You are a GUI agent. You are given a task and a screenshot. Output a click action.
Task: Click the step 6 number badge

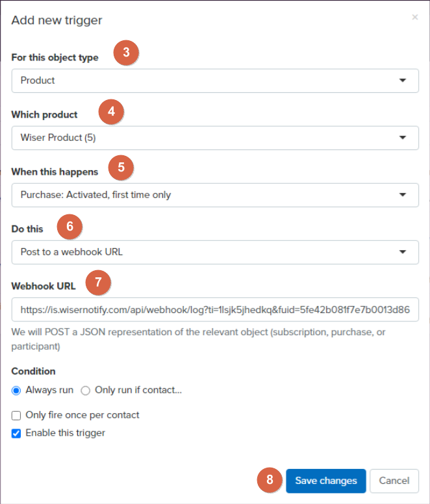pyautogui.click(x=70, y=226)
